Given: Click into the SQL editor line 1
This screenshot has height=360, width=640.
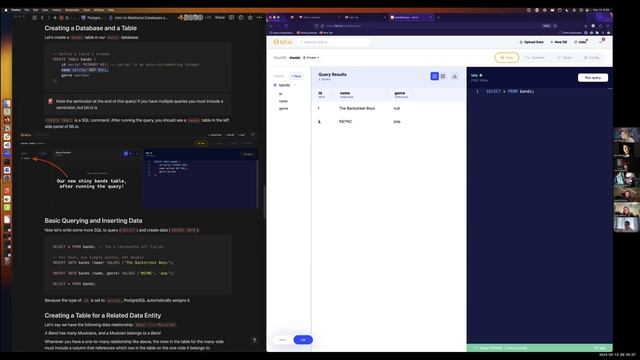Looking at the screenshot, I should point(509,91).
